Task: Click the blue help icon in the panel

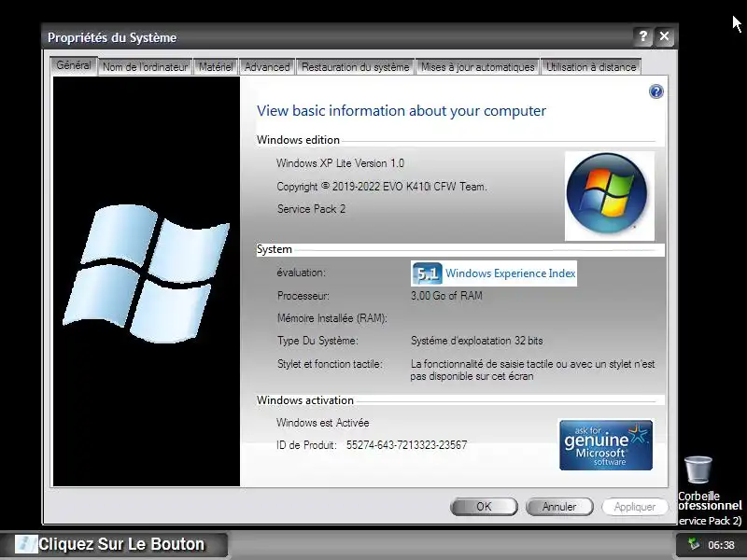Action: pos(656,91)
